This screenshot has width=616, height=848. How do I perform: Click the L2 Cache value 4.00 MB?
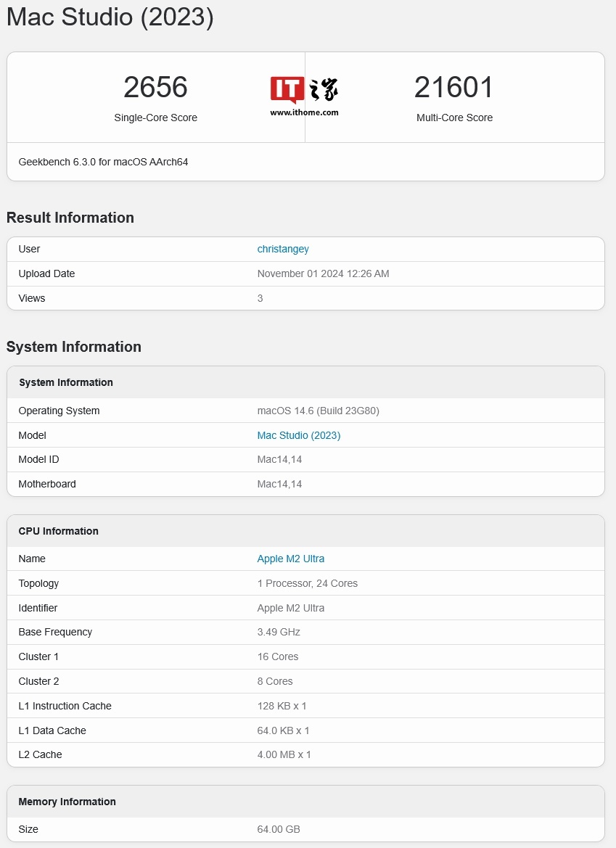[284, 754]
